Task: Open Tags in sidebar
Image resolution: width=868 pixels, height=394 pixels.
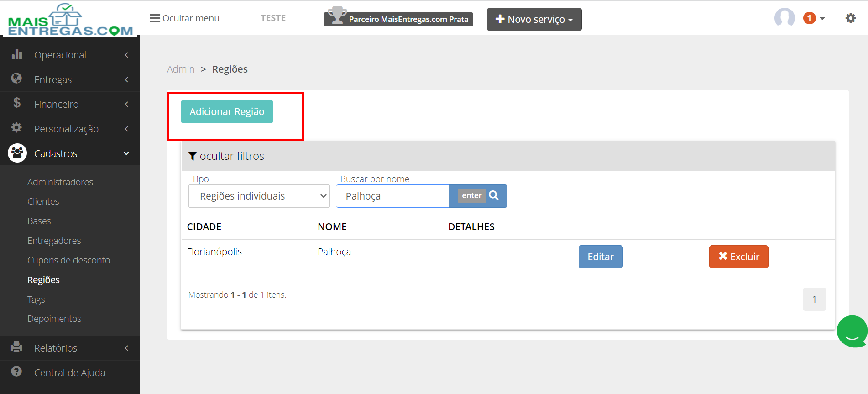Action: coord(36,299)
